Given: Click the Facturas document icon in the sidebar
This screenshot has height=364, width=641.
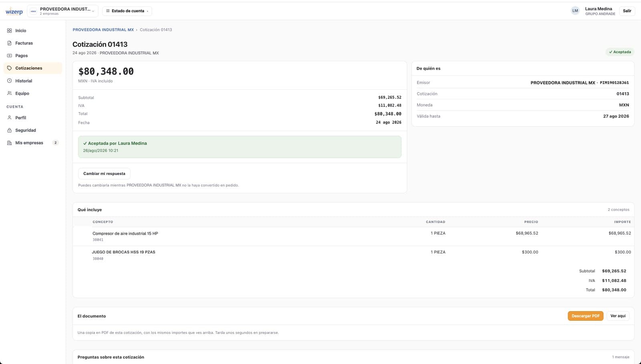Looking at the screenshot, I should pyautogui.click(x=10, y=43).
